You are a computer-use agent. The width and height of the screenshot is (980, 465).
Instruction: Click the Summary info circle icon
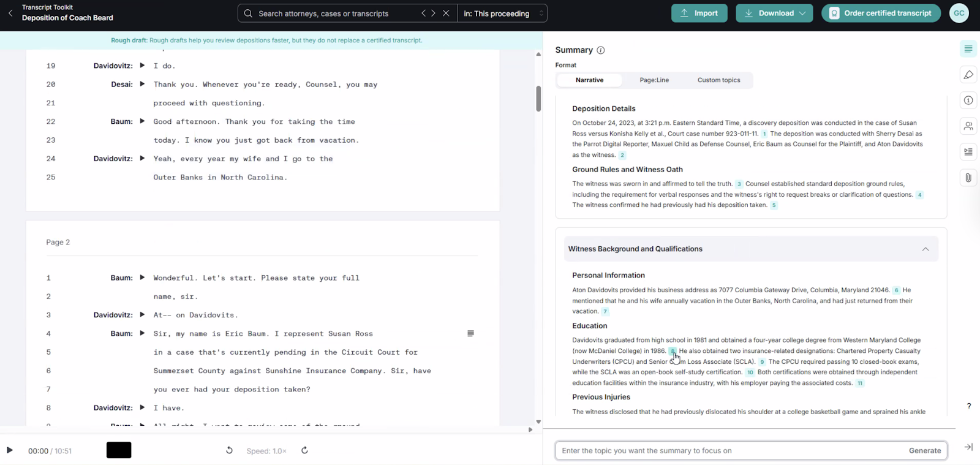600,50
